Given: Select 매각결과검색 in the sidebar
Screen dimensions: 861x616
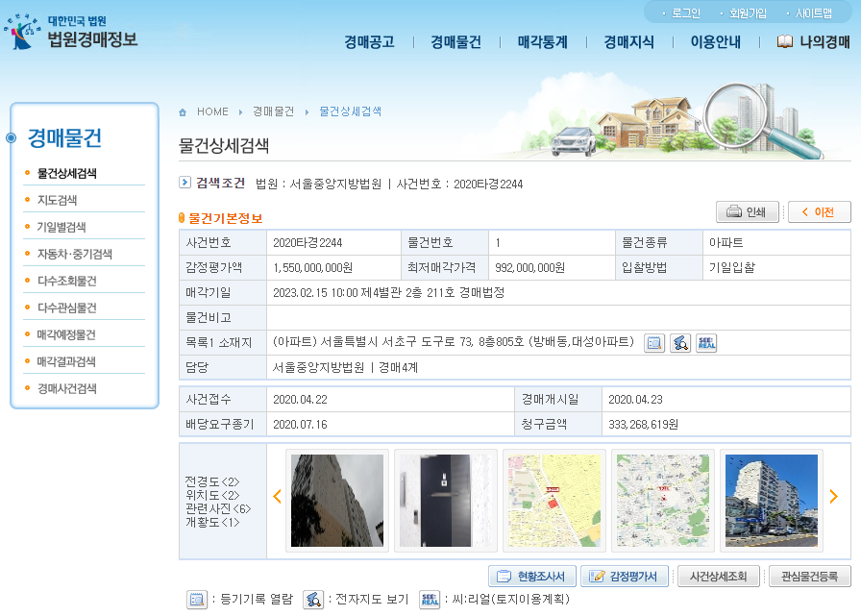Looking at the screenshot, I should pyautogui.click(x=66, y=361).
